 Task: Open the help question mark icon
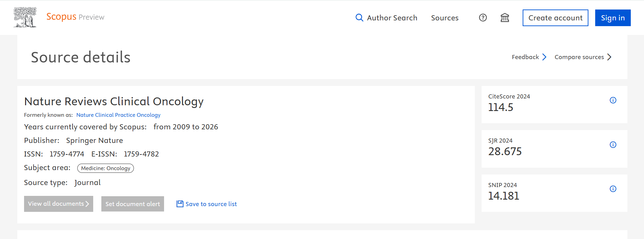click(x=483, y=18)
